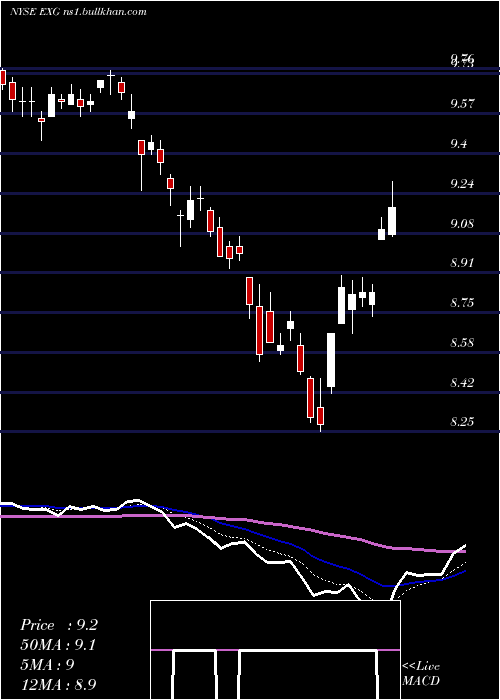Click the 8.75 price axis label
Image resolution: width=500 pixels, height=700 pixels.
click(462, 303)
